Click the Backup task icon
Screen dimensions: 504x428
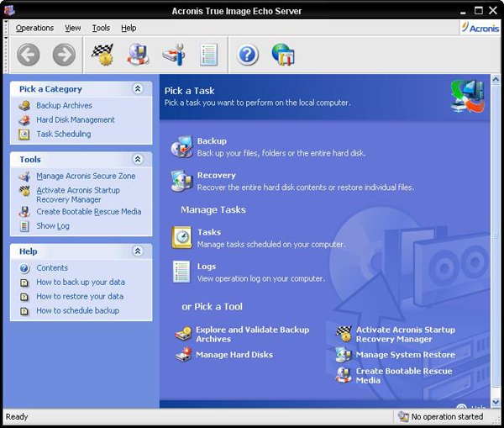coord(181,147)
